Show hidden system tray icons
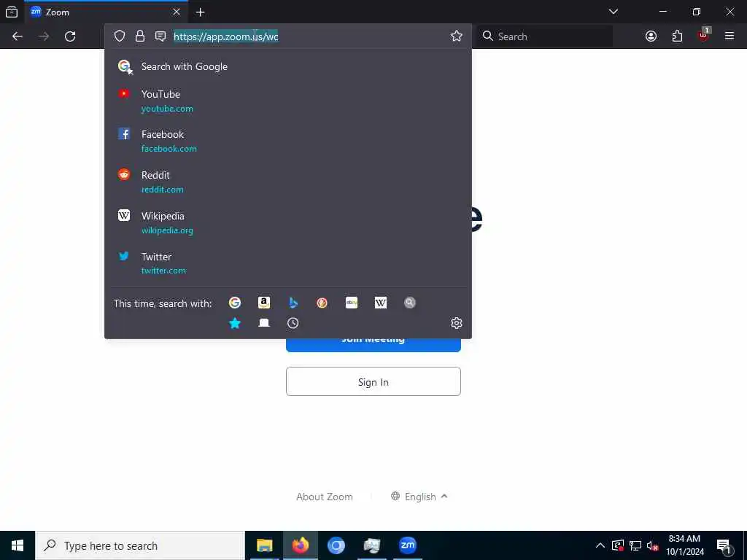747x560 pixels. (x=600, y=545)
